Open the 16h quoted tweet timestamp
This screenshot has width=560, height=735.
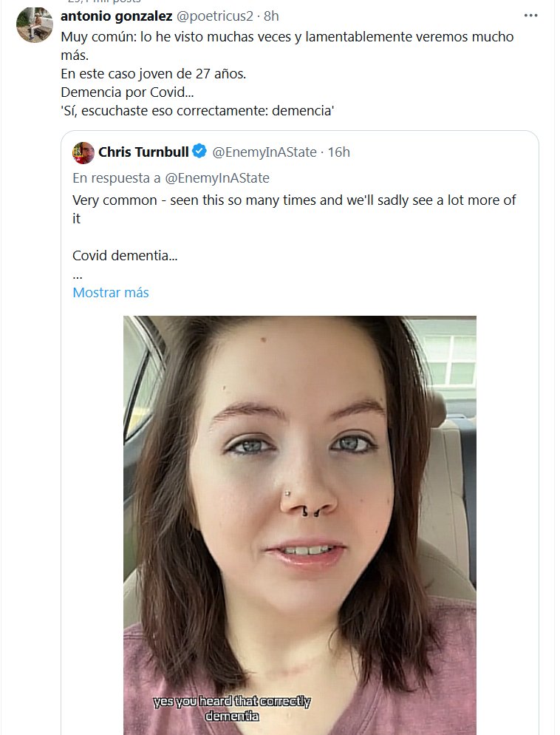[x=338, y=152]
